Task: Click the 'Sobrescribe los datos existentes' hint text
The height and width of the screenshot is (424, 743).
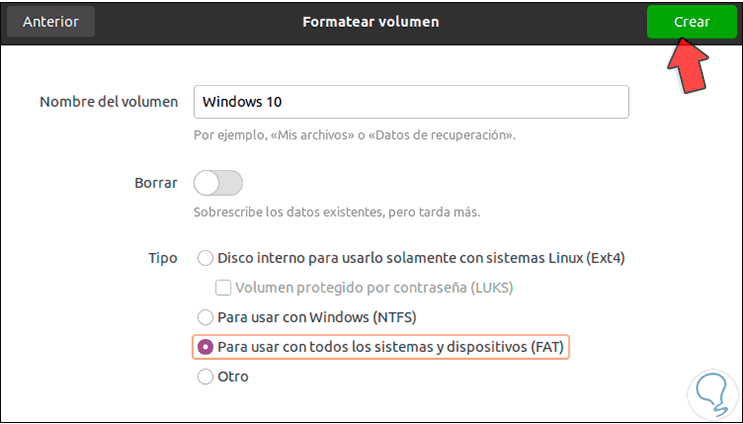Action: (337, 212)
